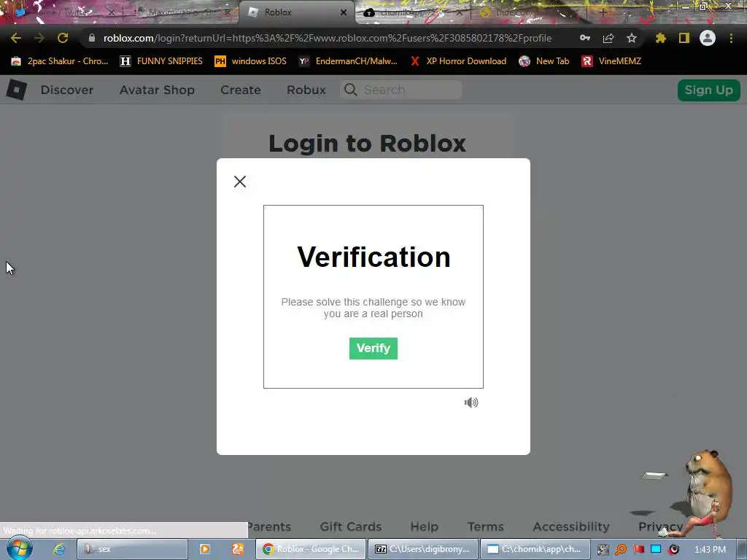Click the red flag tray icon
The width and height of the screenshot is (747, 560).
click(x=638, y=550)
